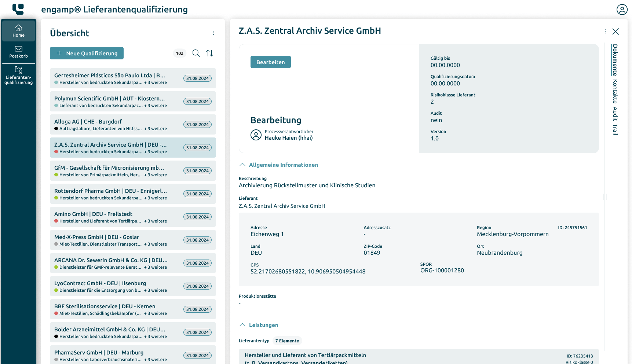Switch to the Dokumente tab
Screen dimensions: 632x364
click(x=615, y=60)
